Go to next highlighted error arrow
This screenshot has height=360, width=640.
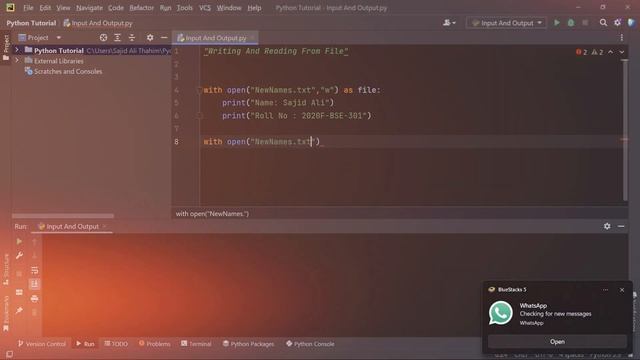(622, 52)
